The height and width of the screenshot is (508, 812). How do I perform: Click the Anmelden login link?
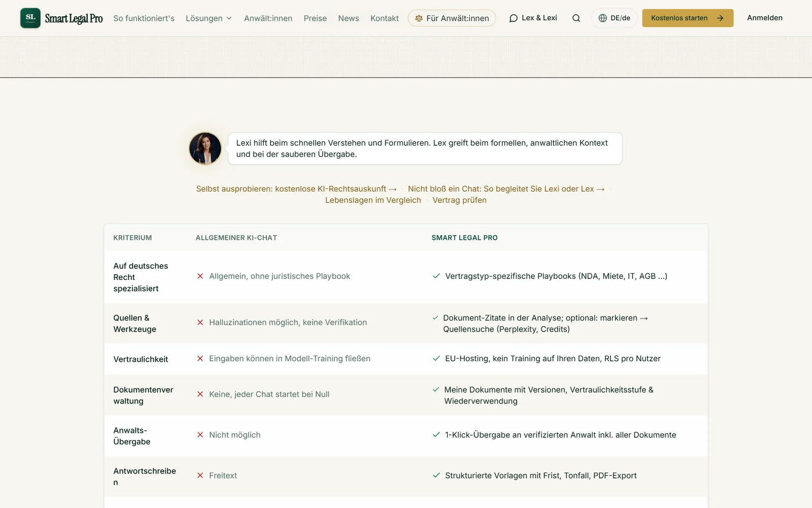click(765, 18)
